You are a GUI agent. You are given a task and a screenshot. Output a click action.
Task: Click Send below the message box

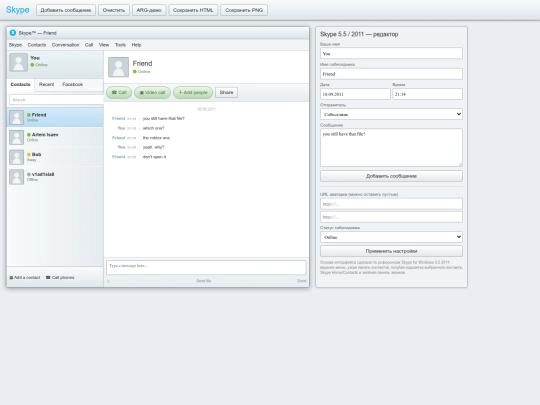click(302, 281)
